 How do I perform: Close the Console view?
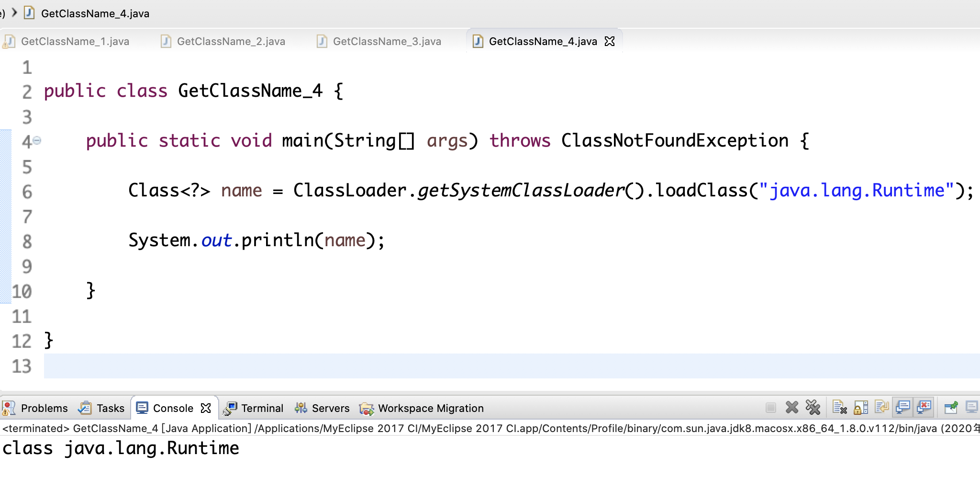pos(206,408)
